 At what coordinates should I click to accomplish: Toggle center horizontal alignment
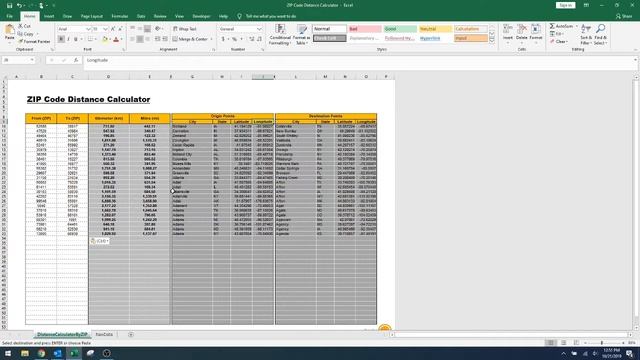(140, 39)
